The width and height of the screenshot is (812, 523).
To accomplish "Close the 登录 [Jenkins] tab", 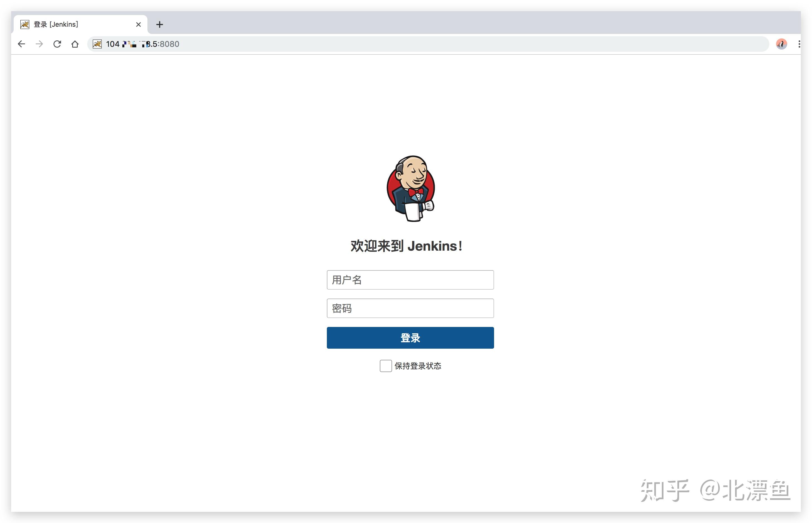I will click(x=138, y=25).
